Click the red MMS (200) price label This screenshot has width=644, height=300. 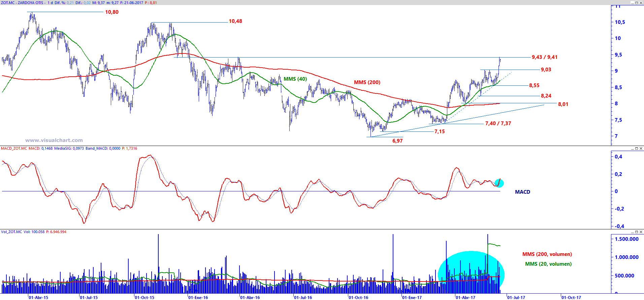click(367, 82)
